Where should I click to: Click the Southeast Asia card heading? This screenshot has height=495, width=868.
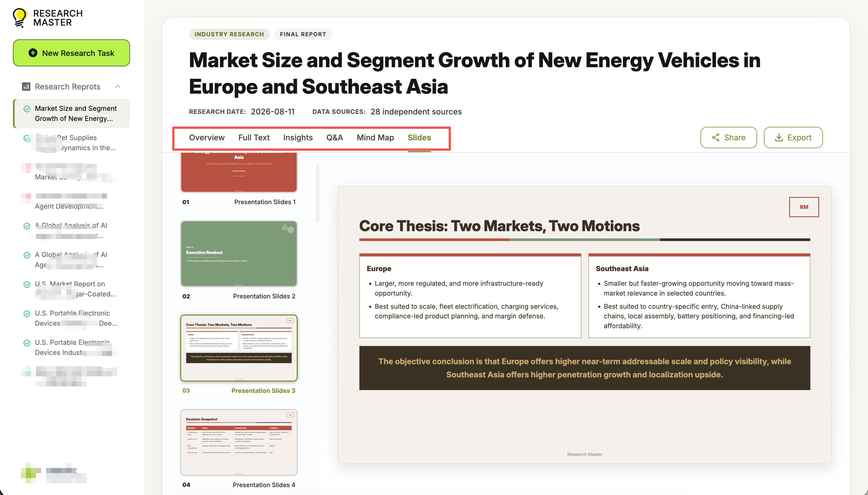(x=622, y=269)
